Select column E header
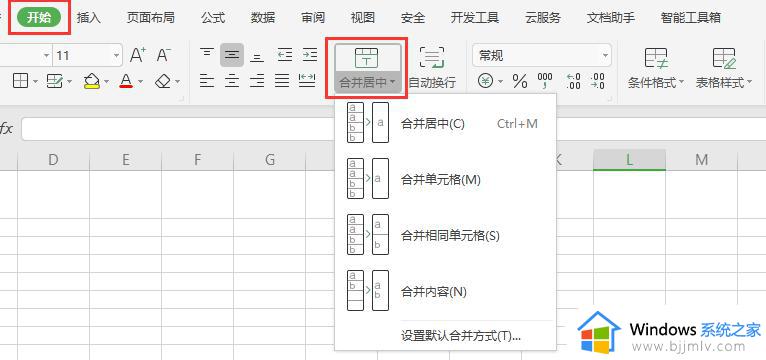 [x=126, y=159]
